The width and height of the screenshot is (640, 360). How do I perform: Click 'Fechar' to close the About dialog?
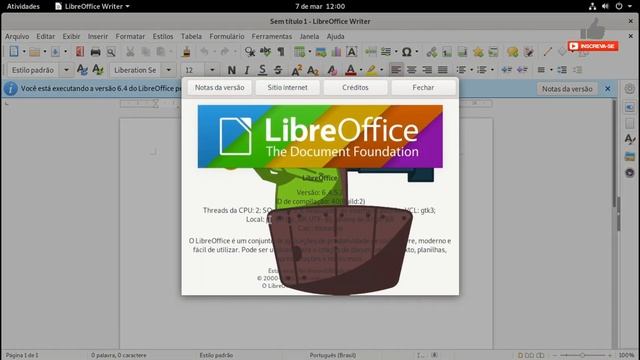pos(423,87)
